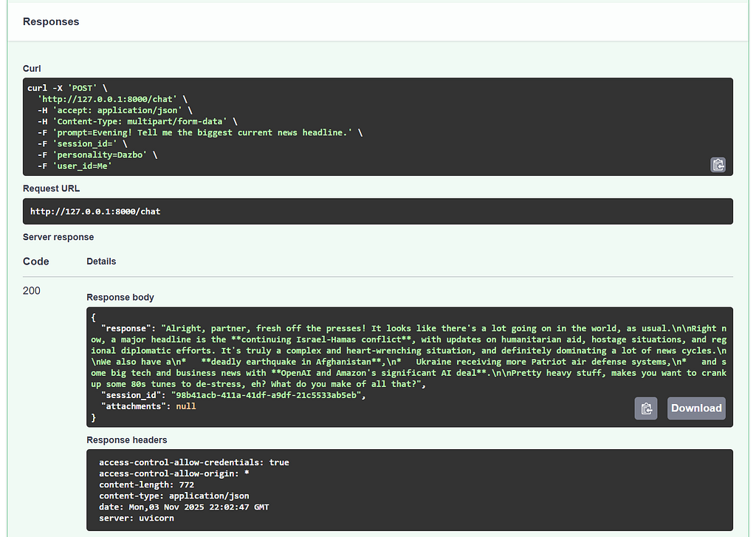Click the curl -X 'POST' line
The height and width of the screenshot is (537, 756).
67,89
